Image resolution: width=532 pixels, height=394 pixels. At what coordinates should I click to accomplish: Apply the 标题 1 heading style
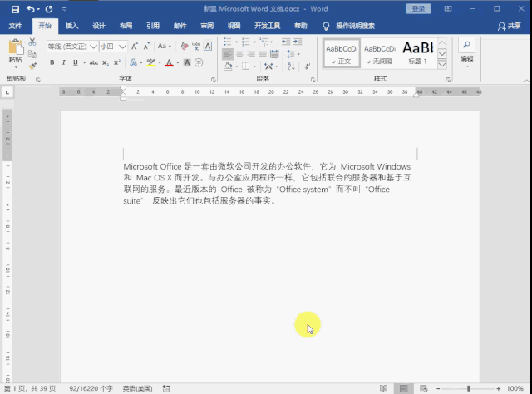point(417,54)
